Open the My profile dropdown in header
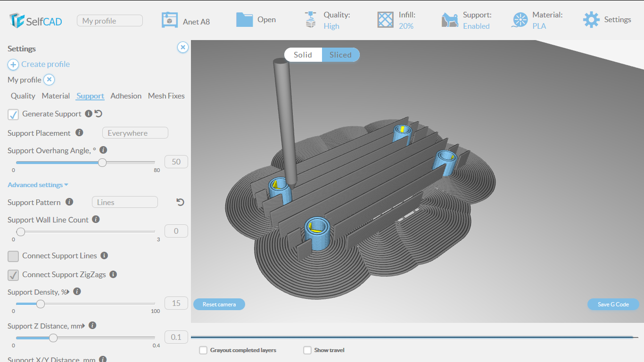Screen dimensions: 644x362 110,20
